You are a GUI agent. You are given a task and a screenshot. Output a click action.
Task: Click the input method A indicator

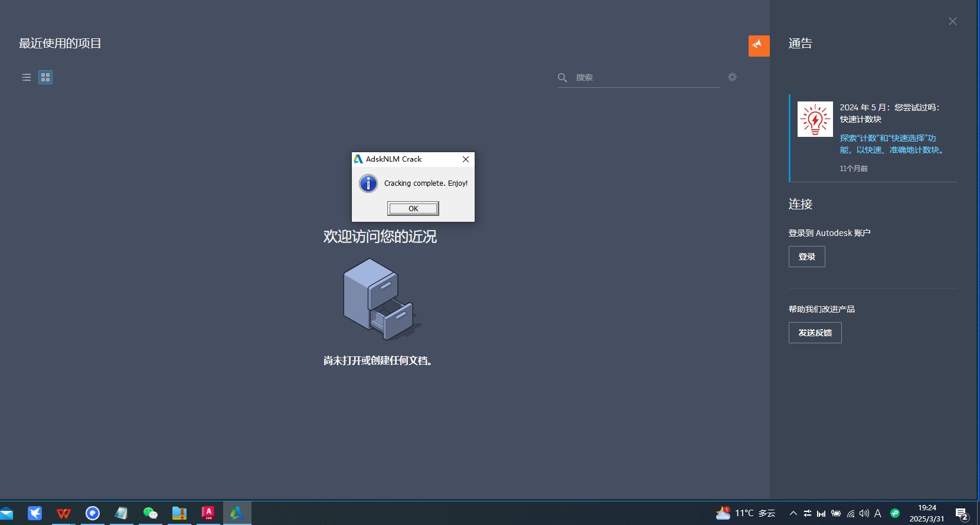click(x=878, y=513)
